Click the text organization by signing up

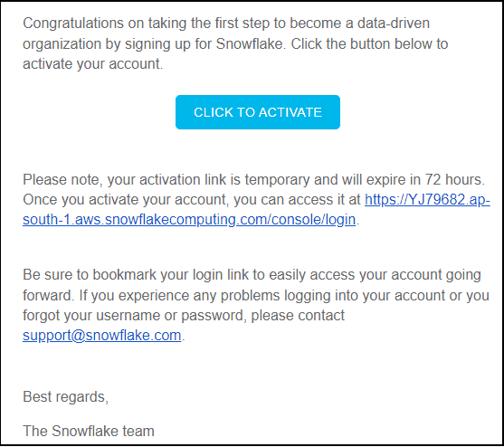(107, 44)
